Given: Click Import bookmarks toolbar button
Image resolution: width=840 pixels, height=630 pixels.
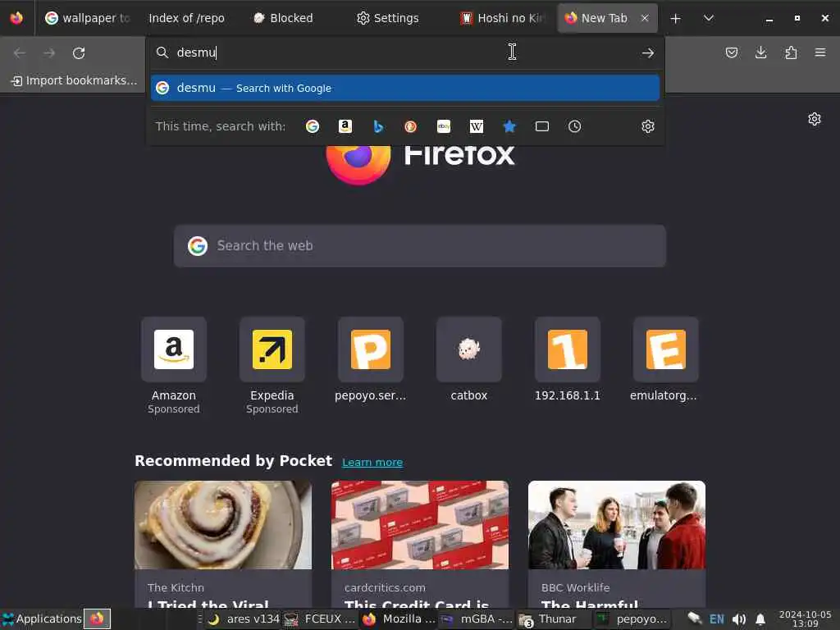Looking at the screenshot, I should click(x=74, y=80).
